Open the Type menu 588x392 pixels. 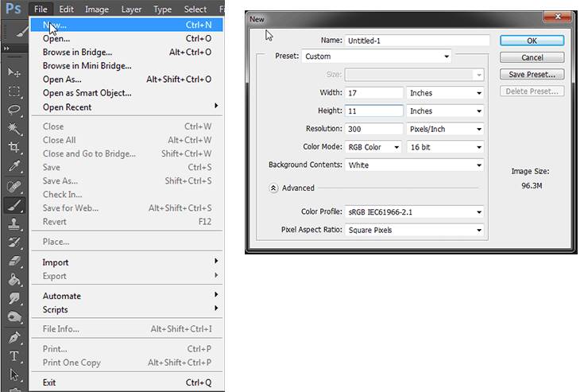coord(162,9)
